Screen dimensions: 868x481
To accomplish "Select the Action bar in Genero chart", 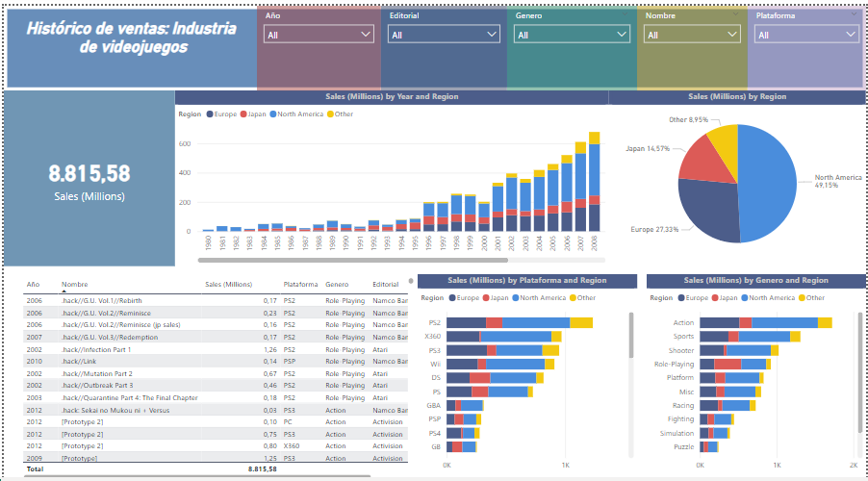I will tap(765, 323).
